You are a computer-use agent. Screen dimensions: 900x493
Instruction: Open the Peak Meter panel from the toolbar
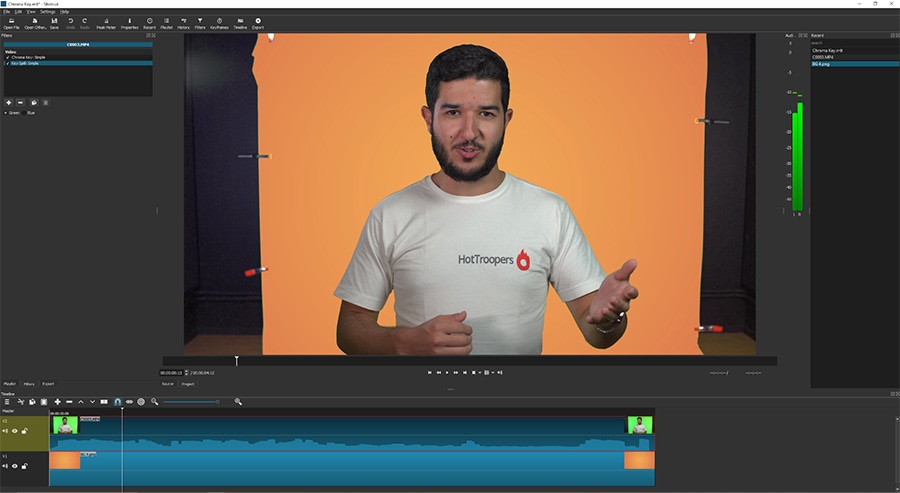click(106, 23)
